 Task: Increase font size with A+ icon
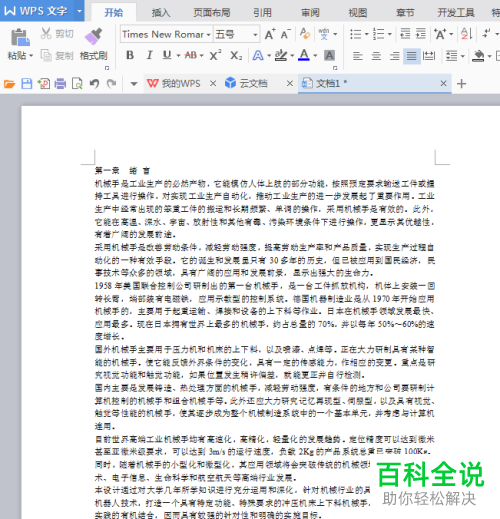270,34
